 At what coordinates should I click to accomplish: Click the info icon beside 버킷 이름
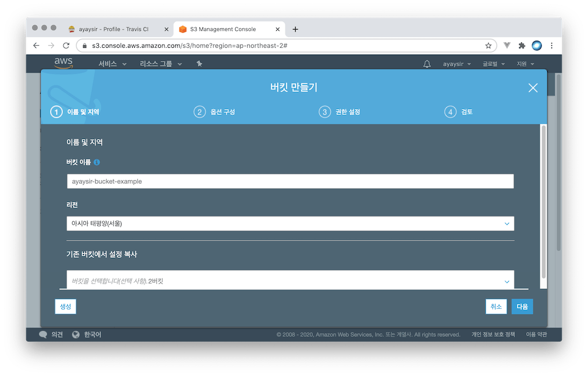(97, 162)
